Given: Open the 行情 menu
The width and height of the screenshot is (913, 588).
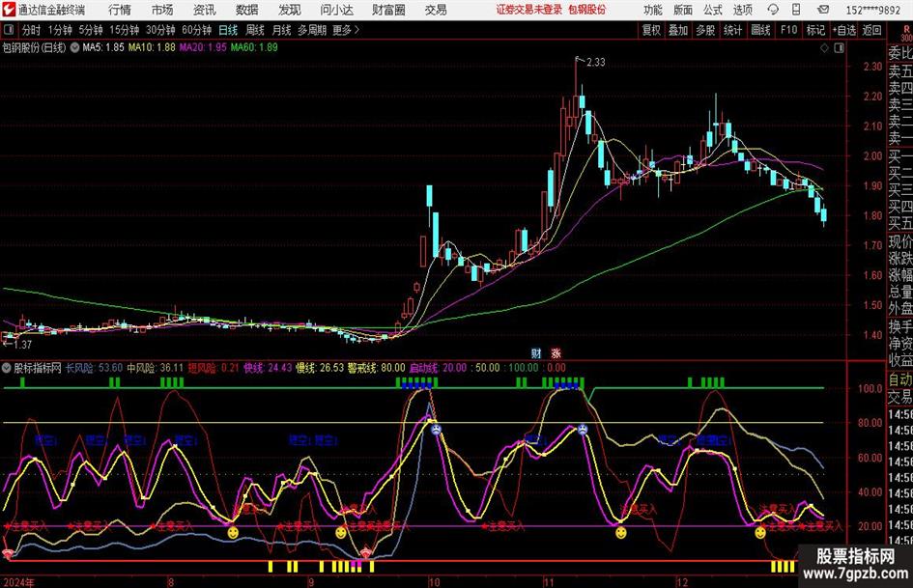Looking at the screenshot, I should (x=120, y=10).
